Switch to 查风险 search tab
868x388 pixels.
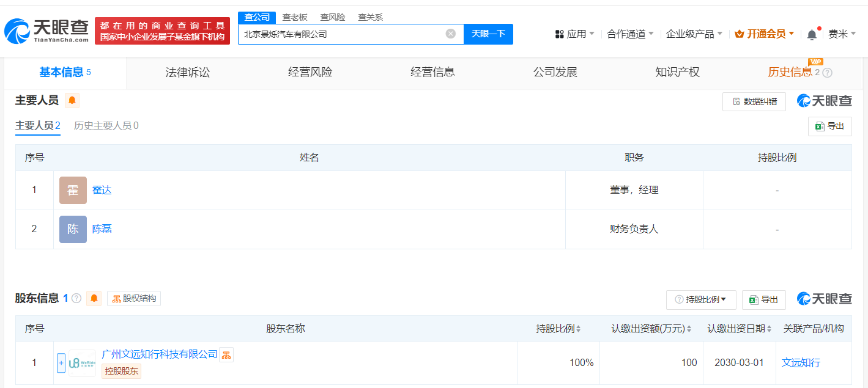click(x=333, y=17)
